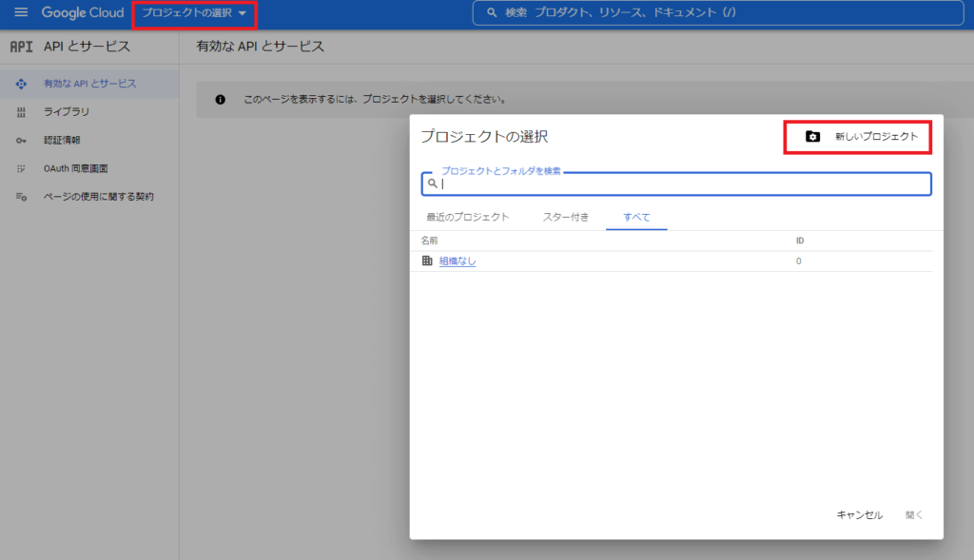This screenshot has height=560, width=974.
Task: Click the 名前 column header
Action: click(x=429, y=241)
